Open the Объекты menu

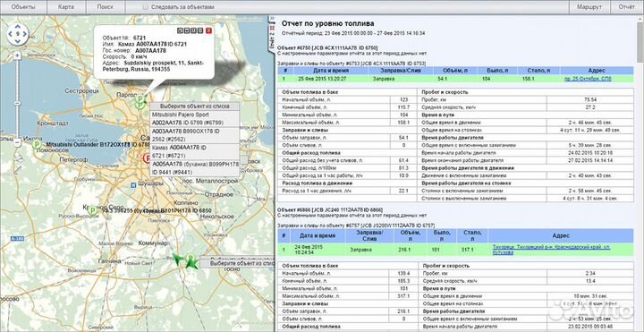(x=23, y=7)
